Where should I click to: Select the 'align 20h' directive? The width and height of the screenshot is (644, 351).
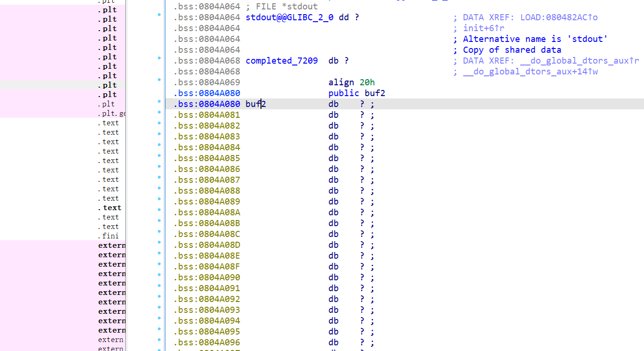click(351, 82)
